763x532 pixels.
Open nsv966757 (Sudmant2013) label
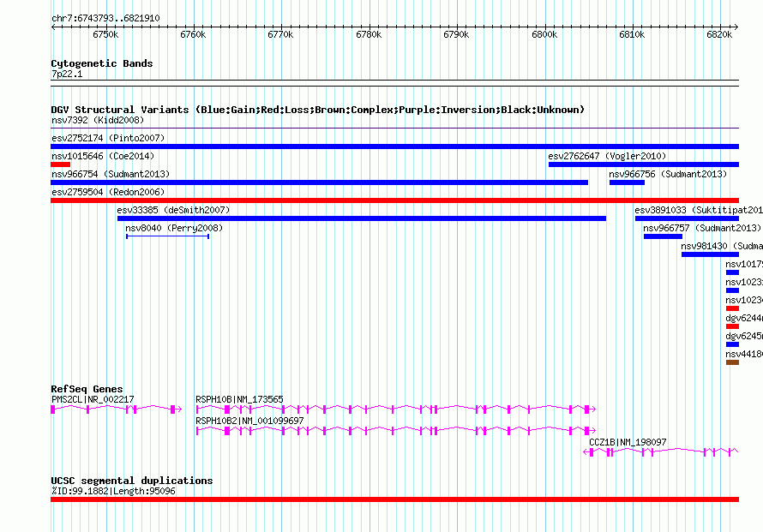coord(702,228)
